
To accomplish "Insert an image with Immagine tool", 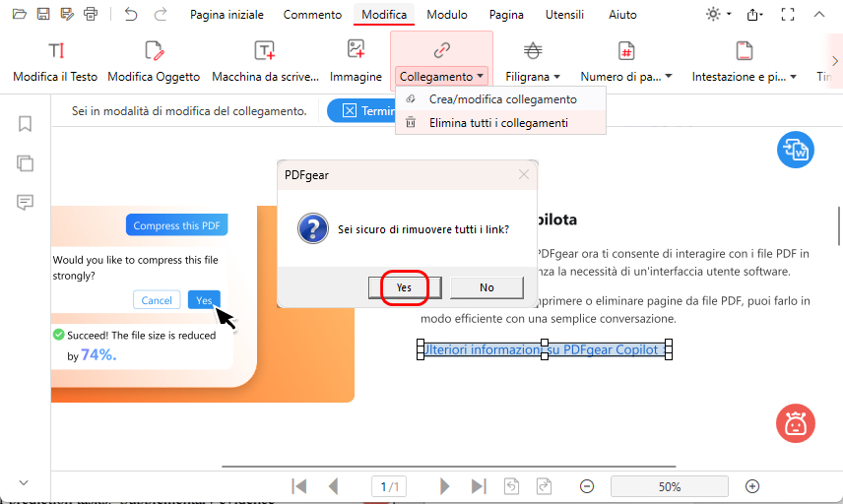I will [x=356, y=62].
